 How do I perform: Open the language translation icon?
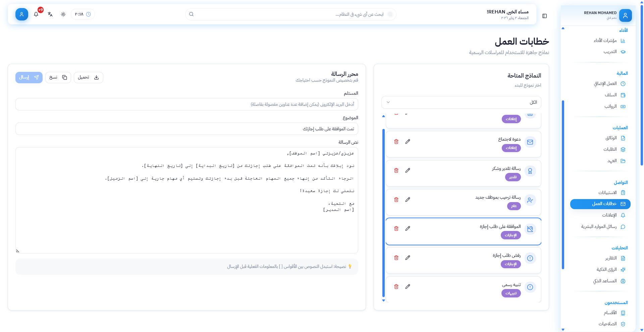(x=50, y=14)
